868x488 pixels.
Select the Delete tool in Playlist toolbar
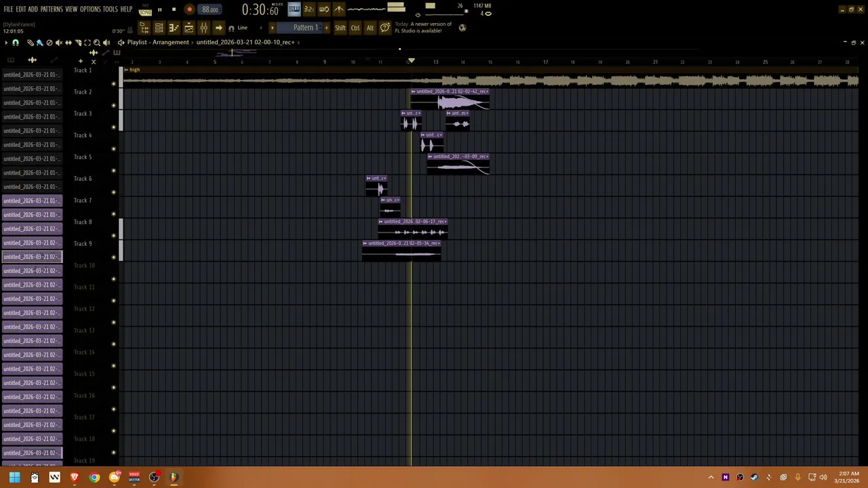coord(49,43)
